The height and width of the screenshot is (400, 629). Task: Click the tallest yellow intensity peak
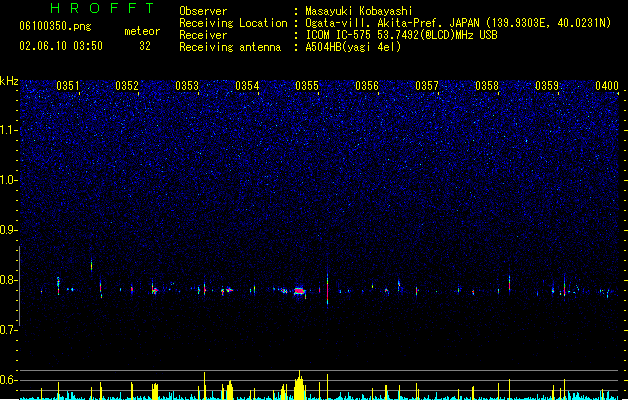coord(299,385)
